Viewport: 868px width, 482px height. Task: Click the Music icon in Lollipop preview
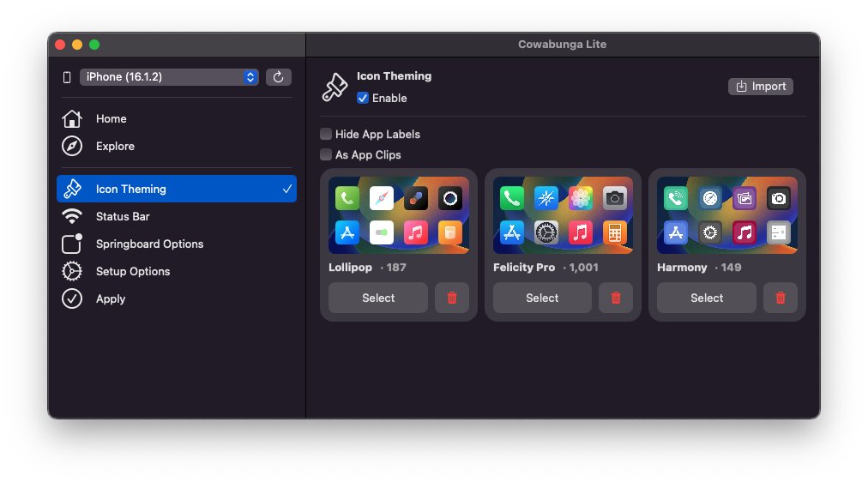pyautogui.click(x=416, y=232)
